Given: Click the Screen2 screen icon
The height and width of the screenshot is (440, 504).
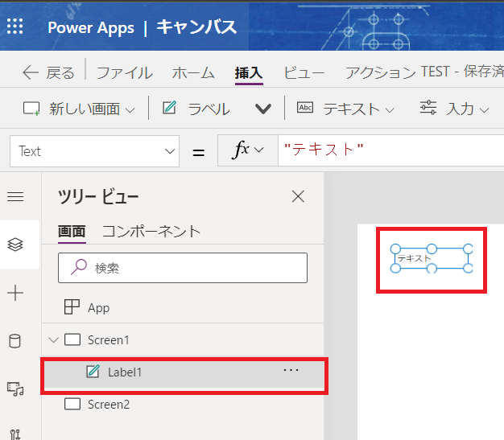Looking at the screenshot, I should pos(72,404).
